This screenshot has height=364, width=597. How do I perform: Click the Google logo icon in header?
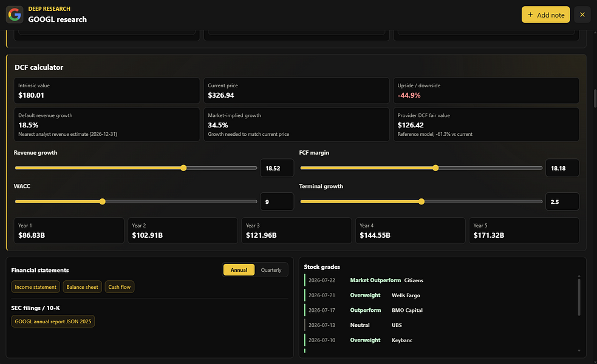[15, 15]
